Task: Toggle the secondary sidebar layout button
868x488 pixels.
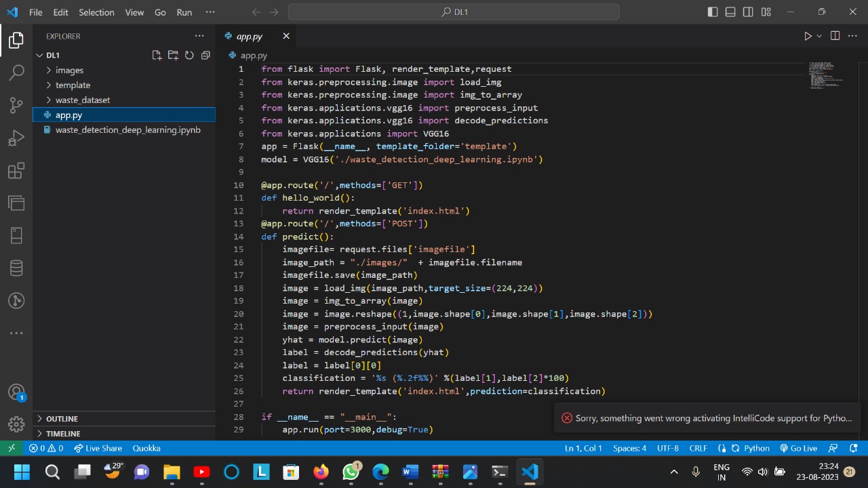Action: point(748,12)
